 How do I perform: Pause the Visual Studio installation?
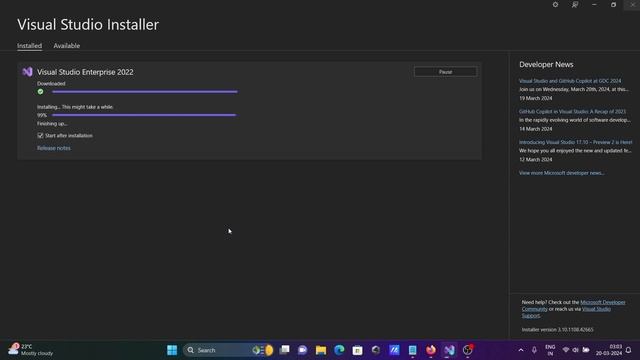pos(445,72)
